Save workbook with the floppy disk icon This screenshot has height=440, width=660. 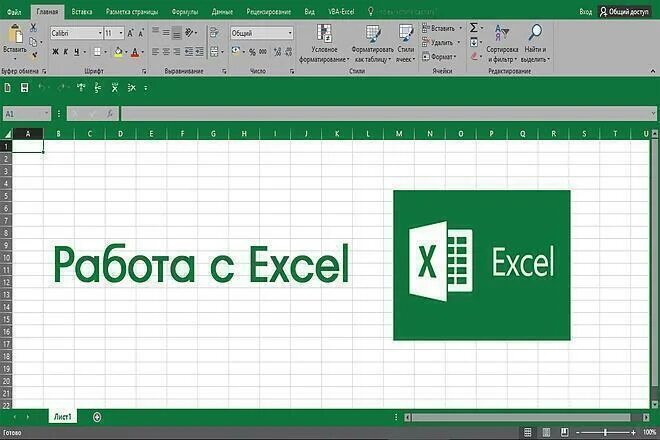[x=24, y=88]
